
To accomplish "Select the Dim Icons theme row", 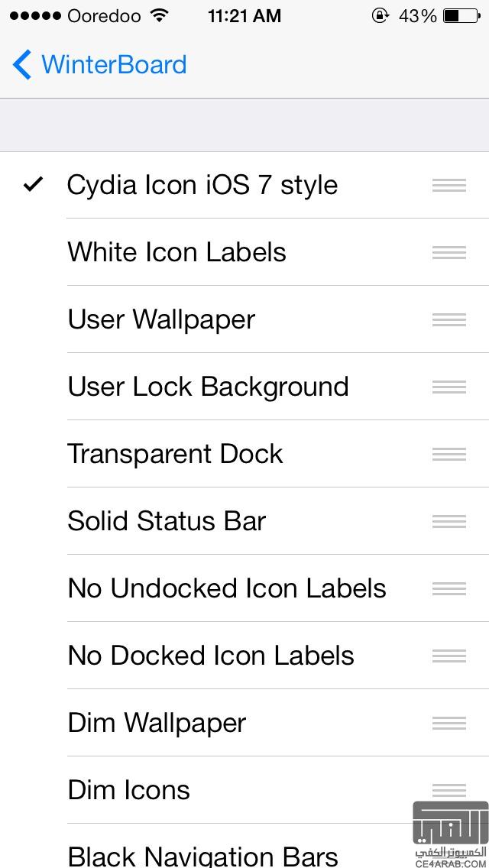I will pyautogui.click(x=128, y=790).
